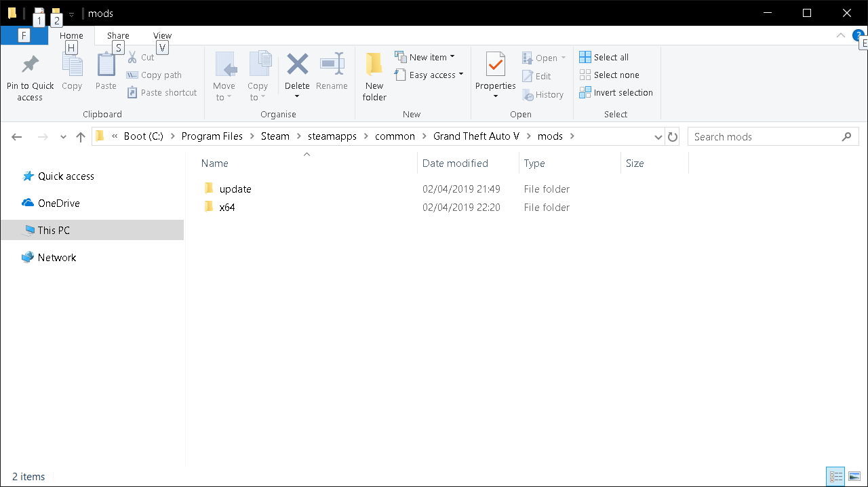The height and width of the screenshot is (487, 868).
Task: Open the File tab
Action: click(x=24, y=36)
